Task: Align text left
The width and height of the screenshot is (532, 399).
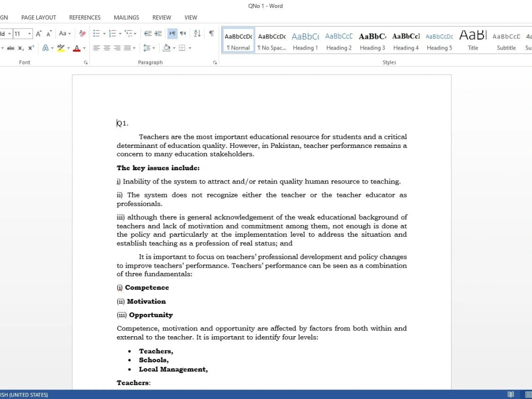Action: [97, 48]
